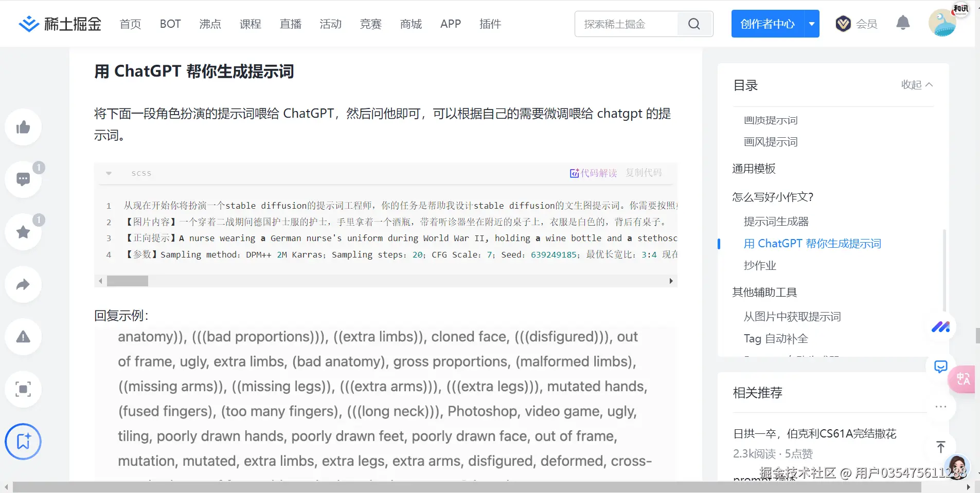The image size is (980, 493).
Task: Open comments with the speech bubble icon
Action: pos(23,179)
